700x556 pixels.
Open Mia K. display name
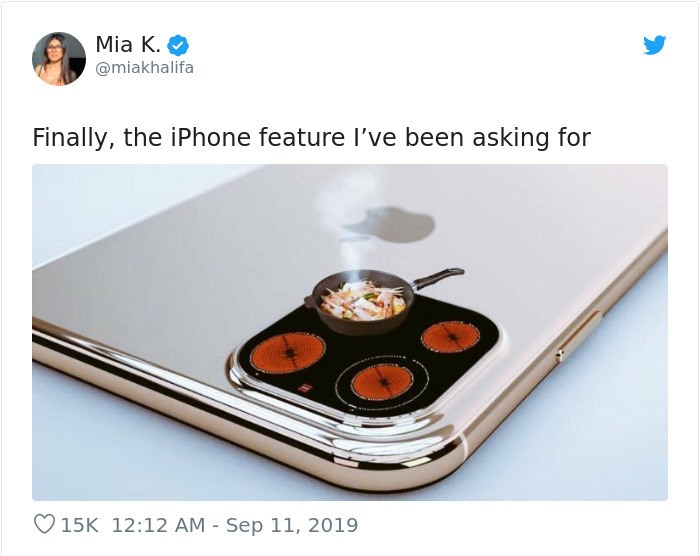click(128, 44)
